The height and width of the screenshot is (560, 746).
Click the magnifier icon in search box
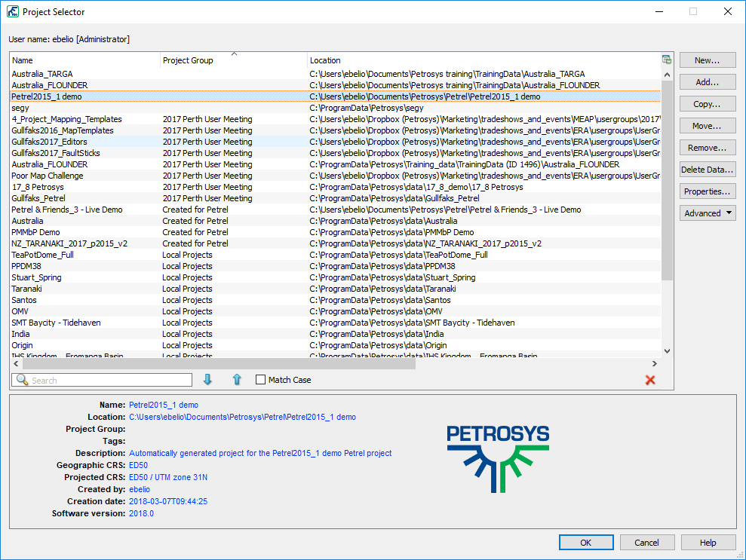22,380
